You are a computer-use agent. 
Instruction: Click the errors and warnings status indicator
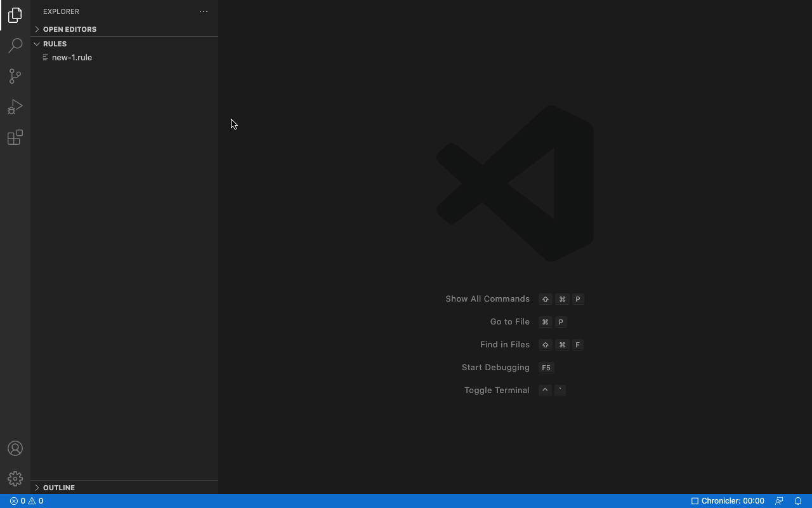pos(27,501)
